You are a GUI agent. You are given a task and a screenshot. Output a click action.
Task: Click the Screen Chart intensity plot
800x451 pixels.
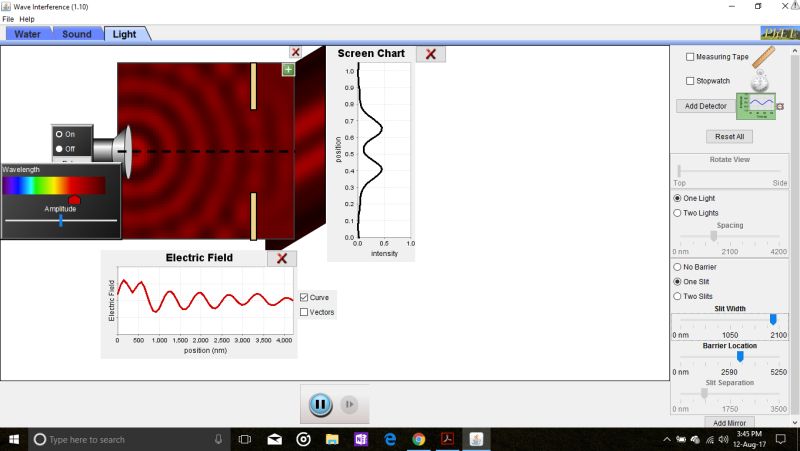pos(384,150)
